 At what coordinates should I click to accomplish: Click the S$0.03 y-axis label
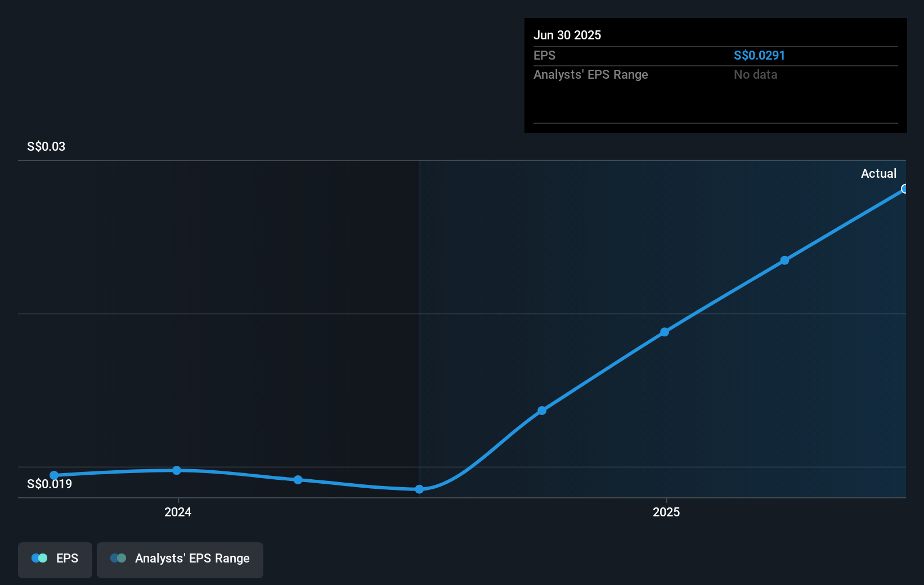(x=46, y=147)
